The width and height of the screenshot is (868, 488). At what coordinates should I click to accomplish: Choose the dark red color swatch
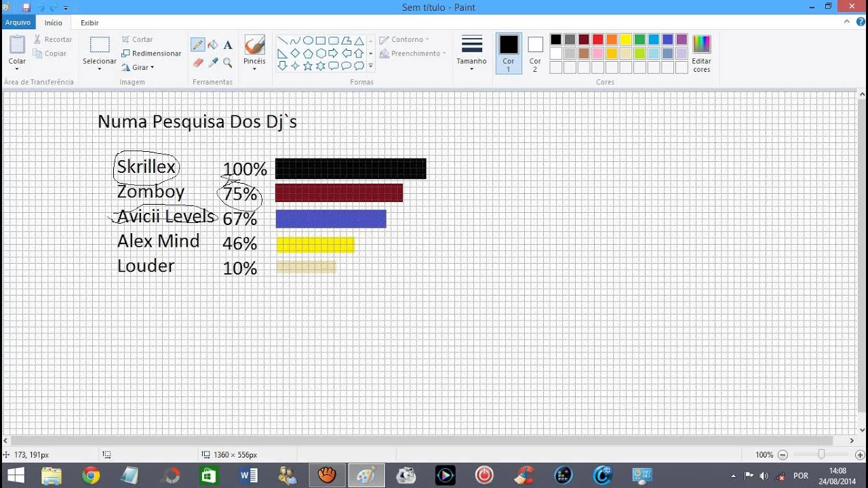tap(584, 39)
